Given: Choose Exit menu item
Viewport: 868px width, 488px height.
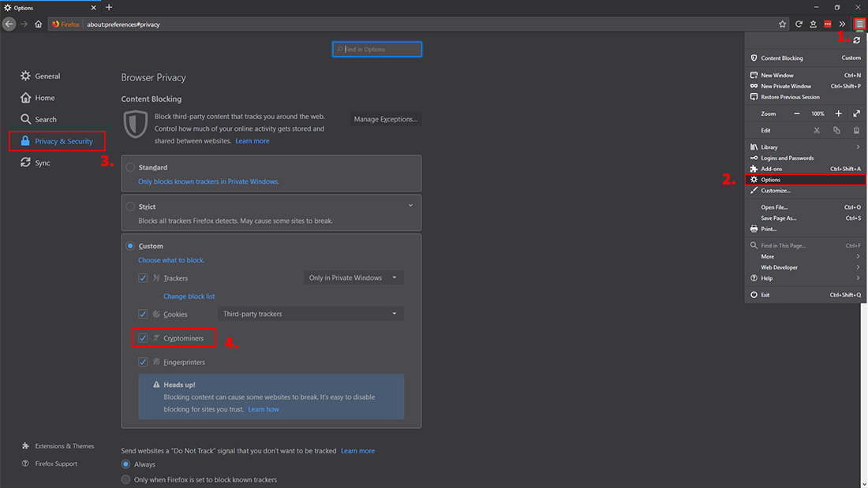Looking at the screenshot, I should click(805, 295).
